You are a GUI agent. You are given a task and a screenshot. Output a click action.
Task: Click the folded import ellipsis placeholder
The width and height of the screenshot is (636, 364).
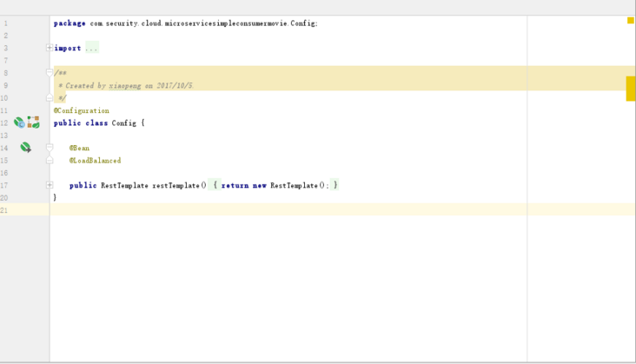click(x=91, y=49)
